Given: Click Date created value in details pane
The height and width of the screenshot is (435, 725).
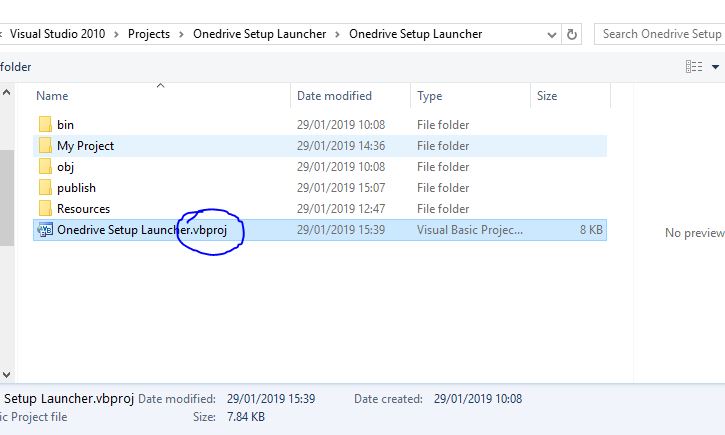Looking at the screenshot, I should pyautogui.click(x=478, y=399).
